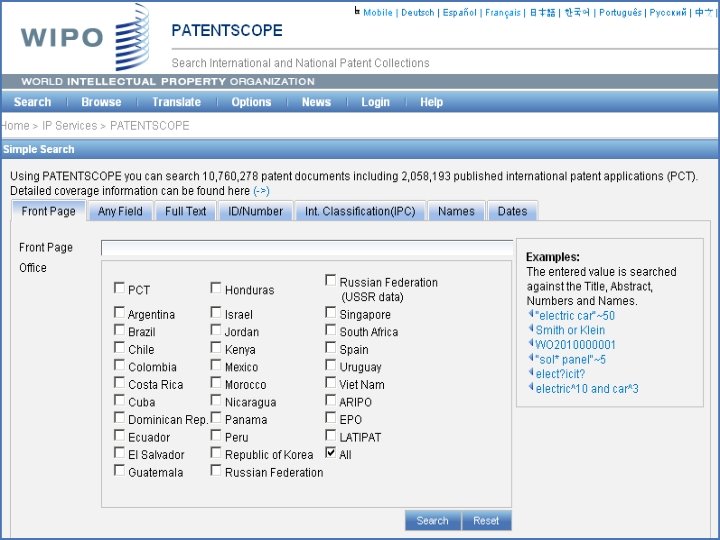Image resolution: width=720 pixels, height=540 pixels.
Task: Open the Options menu
Action: (251, 102)
